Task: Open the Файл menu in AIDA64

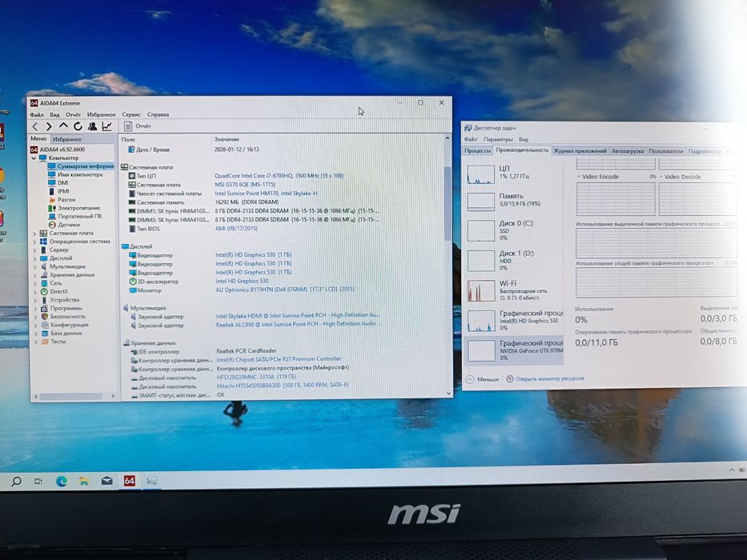Action: [x=36, y=114]
